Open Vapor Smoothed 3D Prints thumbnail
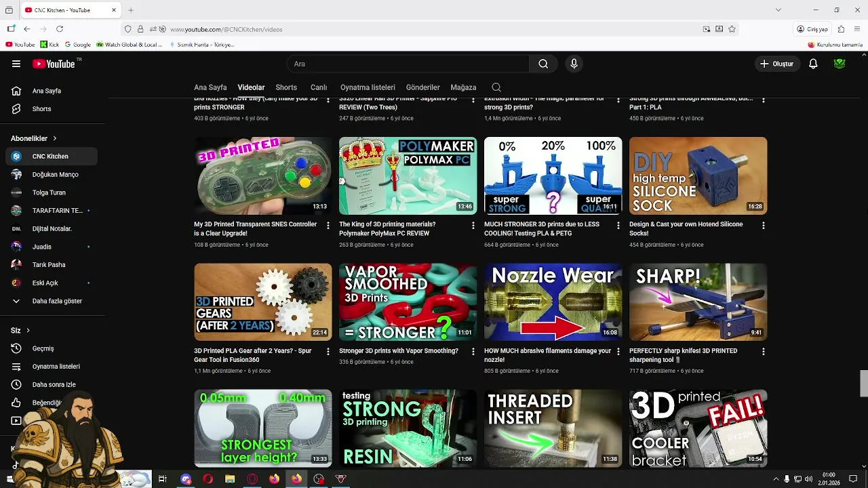Screen dimensions: 868x488 [408, 302]
